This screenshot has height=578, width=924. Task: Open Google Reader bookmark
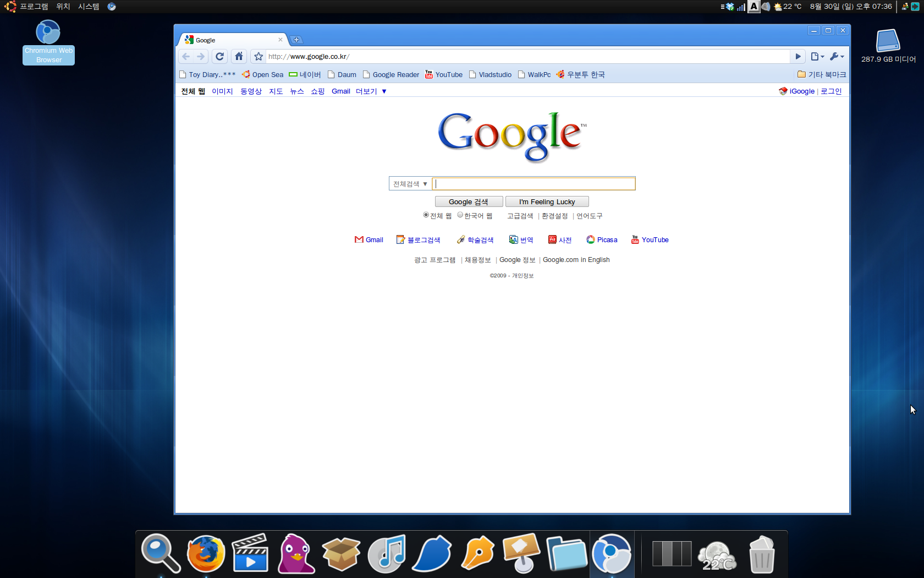[391, 75]
